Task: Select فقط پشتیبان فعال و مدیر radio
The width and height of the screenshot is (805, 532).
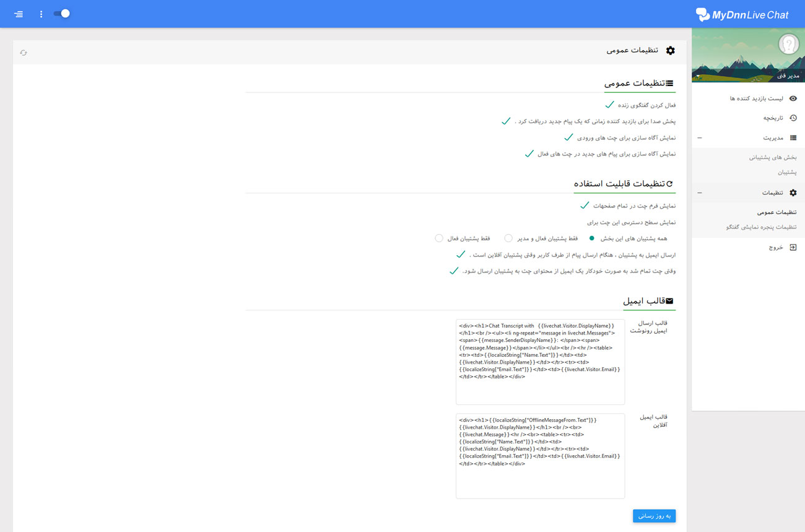Action: coord(508,238)
